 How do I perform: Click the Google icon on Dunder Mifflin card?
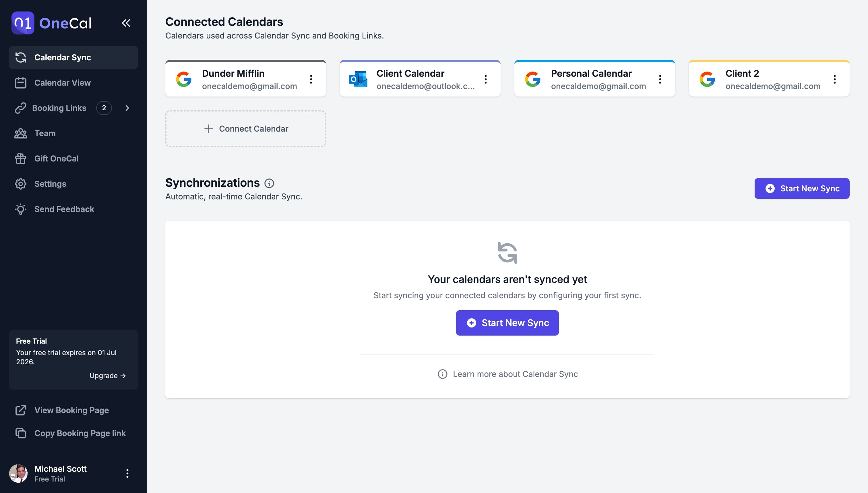184,79
